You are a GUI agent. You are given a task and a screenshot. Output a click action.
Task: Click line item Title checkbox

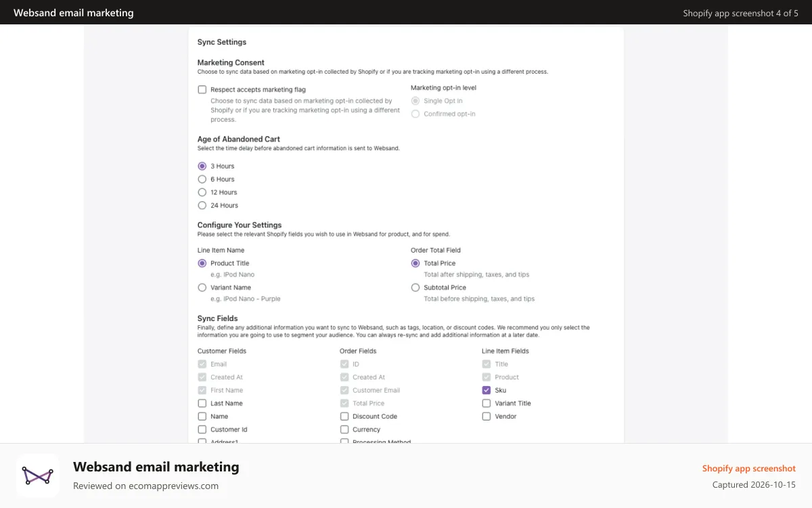coord(487,364)
